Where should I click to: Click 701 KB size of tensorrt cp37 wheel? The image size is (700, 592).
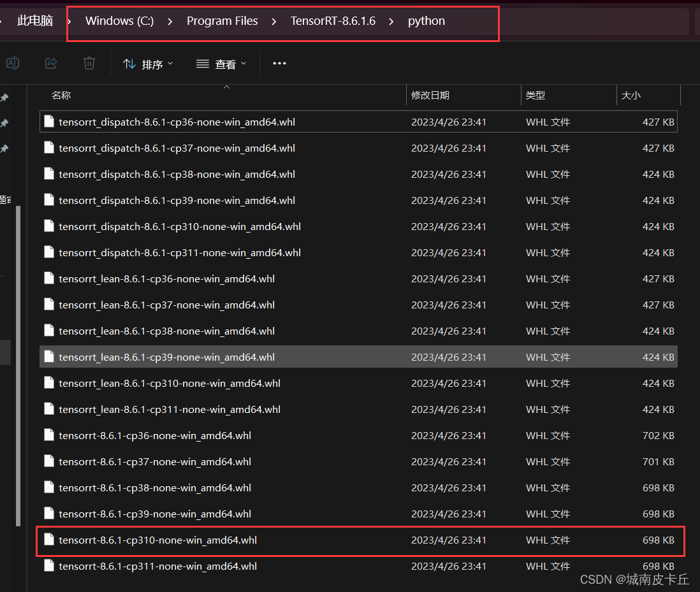658,462
